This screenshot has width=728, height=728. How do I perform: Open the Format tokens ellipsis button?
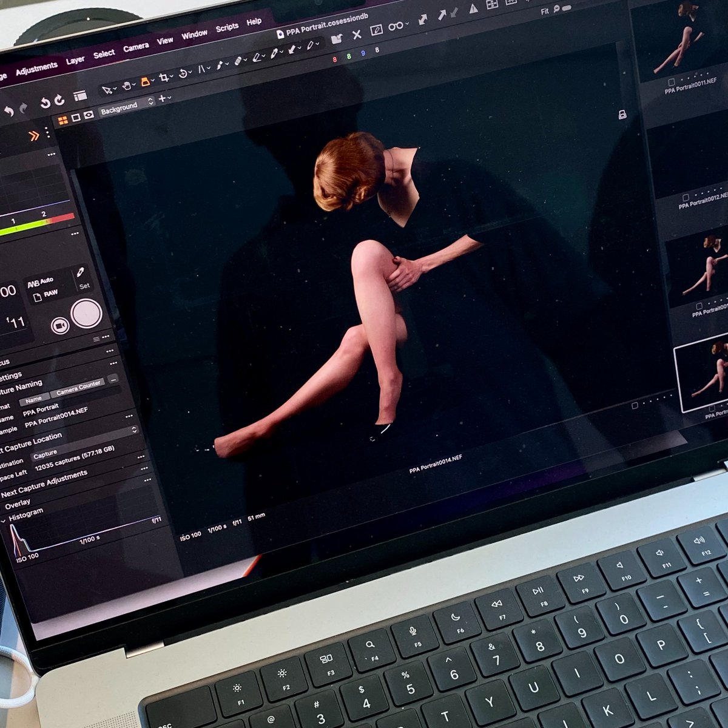click(x=113, y=379)
